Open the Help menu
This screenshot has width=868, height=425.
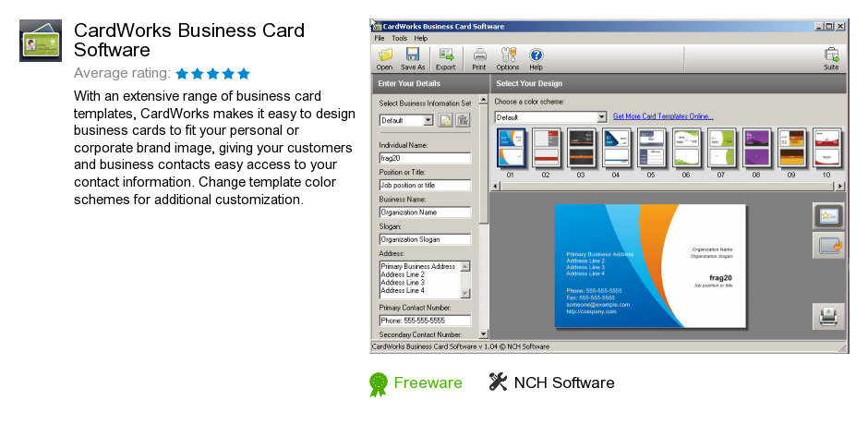(x=421, y=38)
